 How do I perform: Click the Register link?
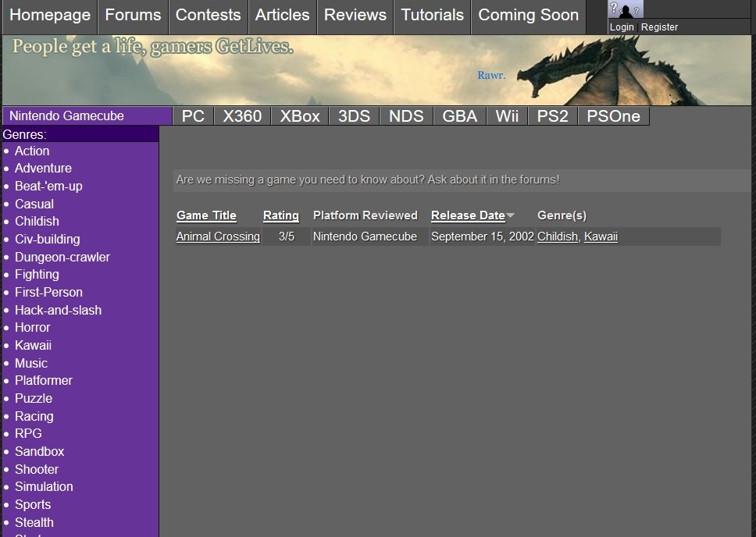tap(659, 27)
